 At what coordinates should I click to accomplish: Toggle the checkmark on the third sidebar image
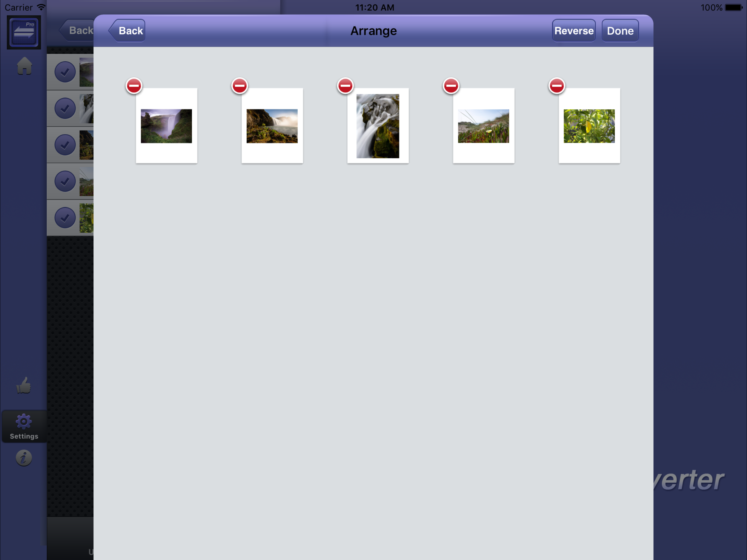pyautogui.click(x=65, y=145)
